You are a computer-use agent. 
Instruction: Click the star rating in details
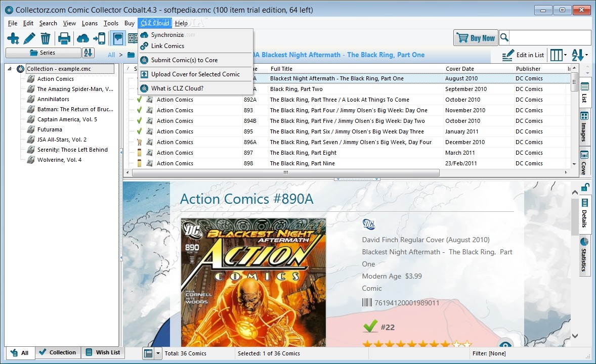tap(417, 344)
